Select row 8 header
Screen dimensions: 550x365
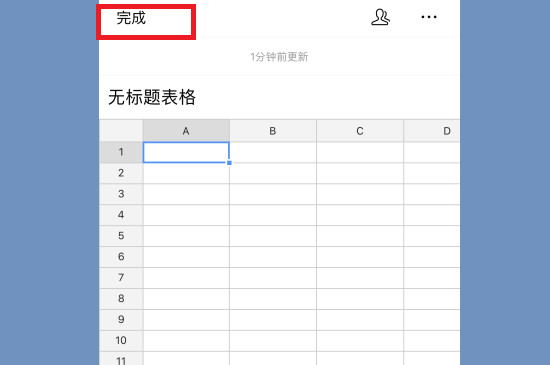[121, 299]
